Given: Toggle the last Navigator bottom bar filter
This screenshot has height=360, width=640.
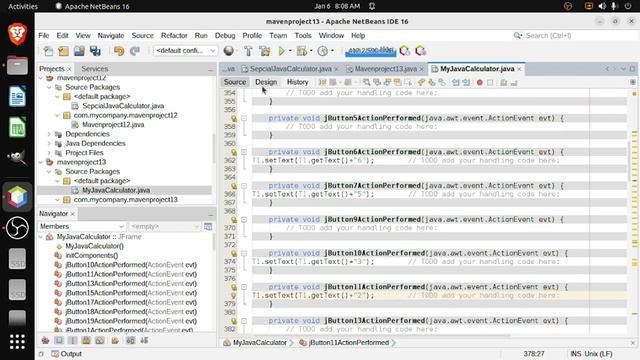Looking at the screenshot, I should 144,340.
